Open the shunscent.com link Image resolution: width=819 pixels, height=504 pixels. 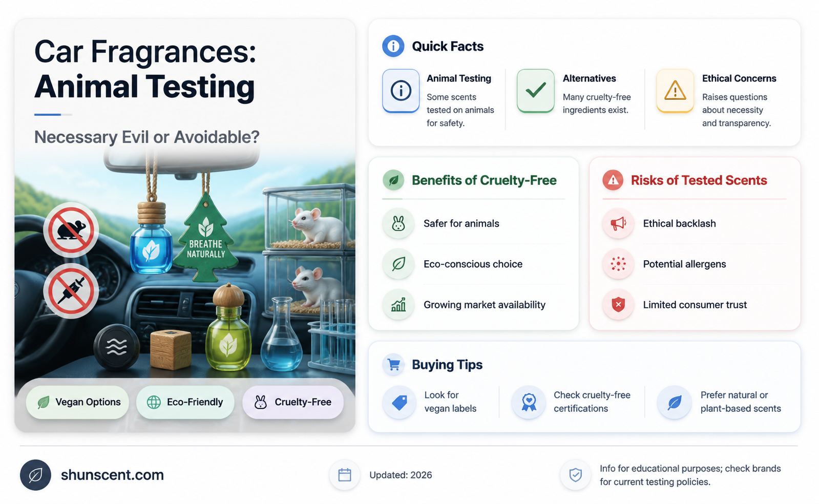[112, 475]
